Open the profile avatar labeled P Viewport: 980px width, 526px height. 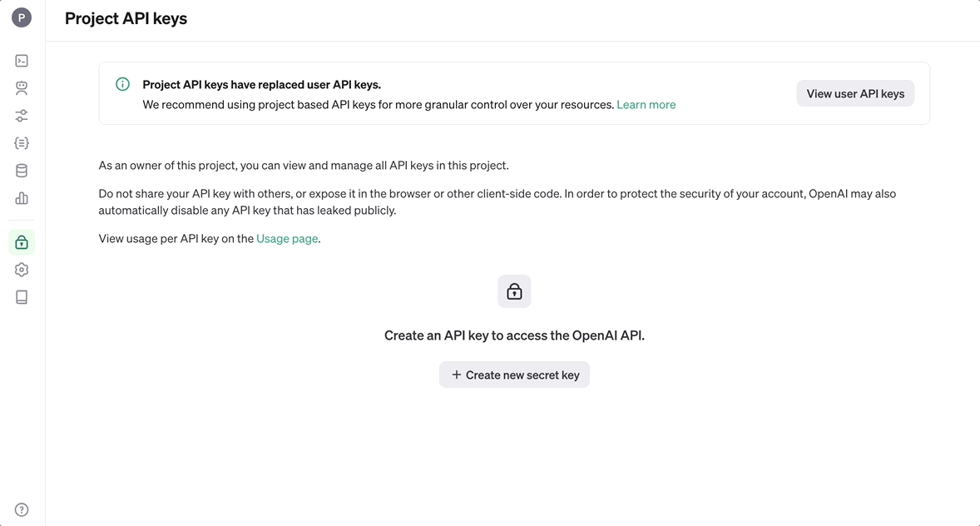point(22,17)
